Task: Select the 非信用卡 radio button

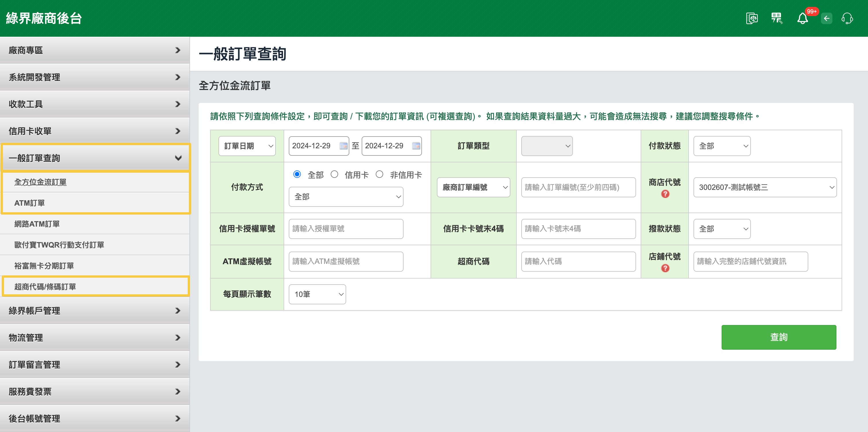Action: point(379,174)
